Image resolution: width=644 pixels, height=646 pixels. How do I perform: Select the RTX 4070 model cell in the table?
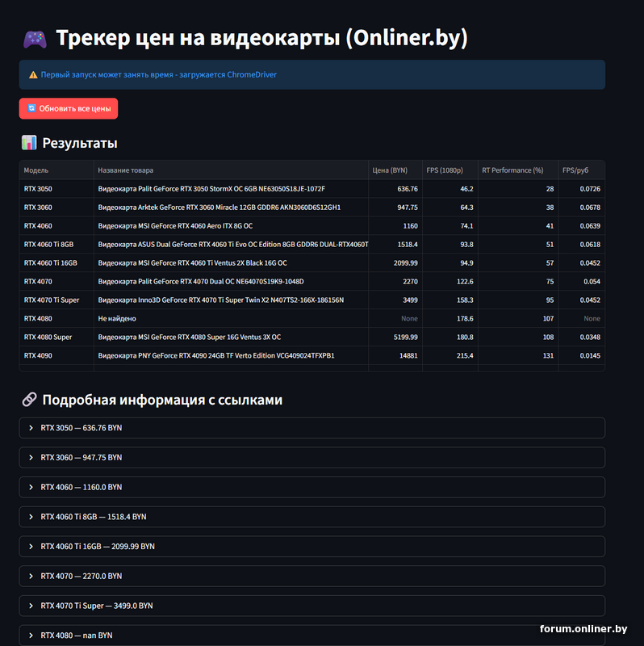click(56, 281)
